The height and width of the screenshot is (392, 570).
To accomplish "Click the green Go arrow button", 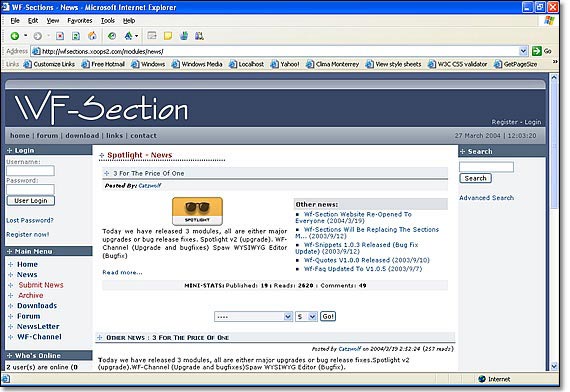I will [x=537, y=51].
